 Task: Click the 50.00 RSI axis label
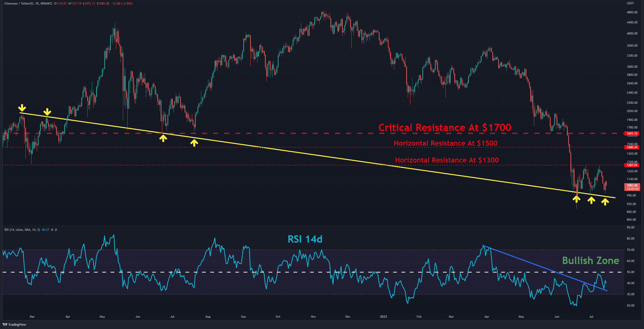(630, 272)
